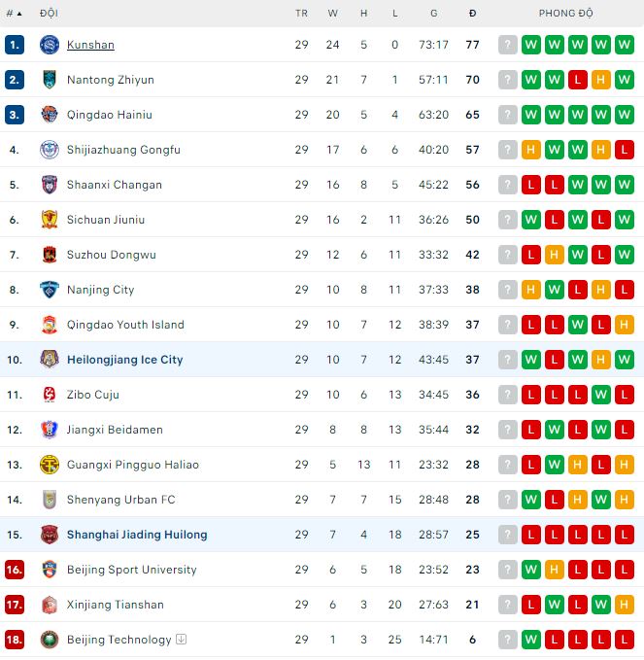Open the Shijiazhuang Gongfu team page
Screen dimensions: 644x660
[123, 150]
